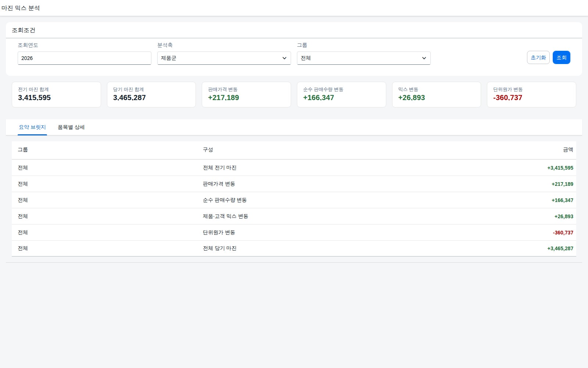Click the 조회 search button
Screen dimensions: 588x368
click(561, 57)
